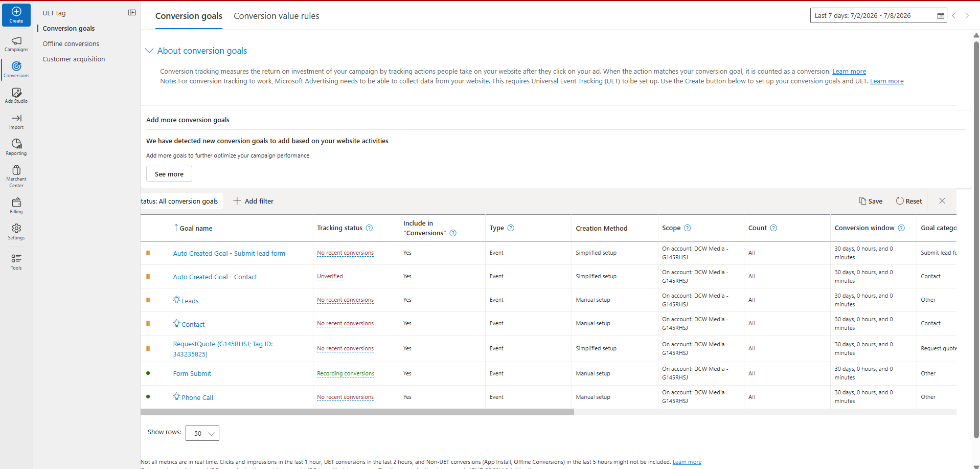Open Settings gear in sidebar
The width and height of the screenshot is (980, 469).
16,232
